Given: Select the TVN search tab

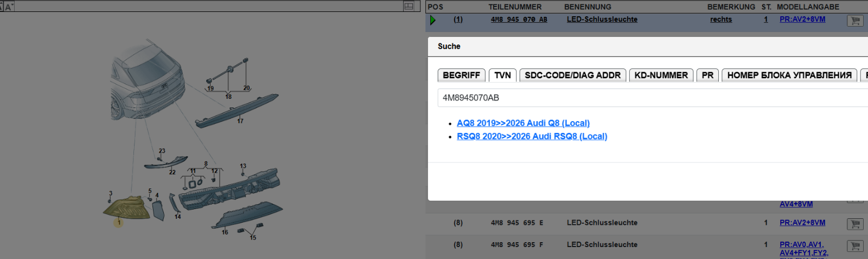Looking at the screenshot, I should click(x=502, y=75).
